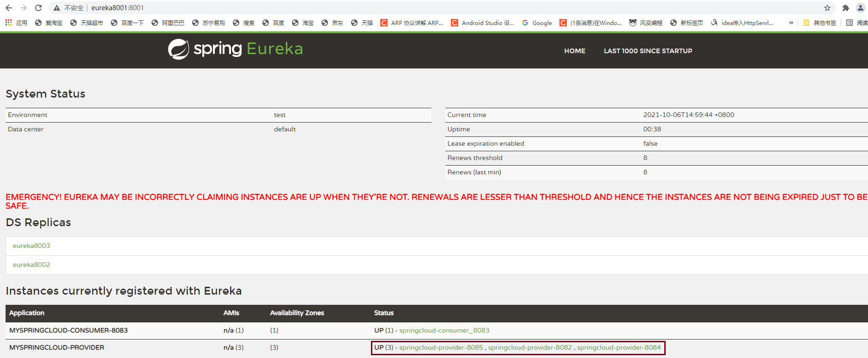Open the apps grid bookmark
Image resolution: width=868 pixels, height=358 pixels.
point(16,23)
